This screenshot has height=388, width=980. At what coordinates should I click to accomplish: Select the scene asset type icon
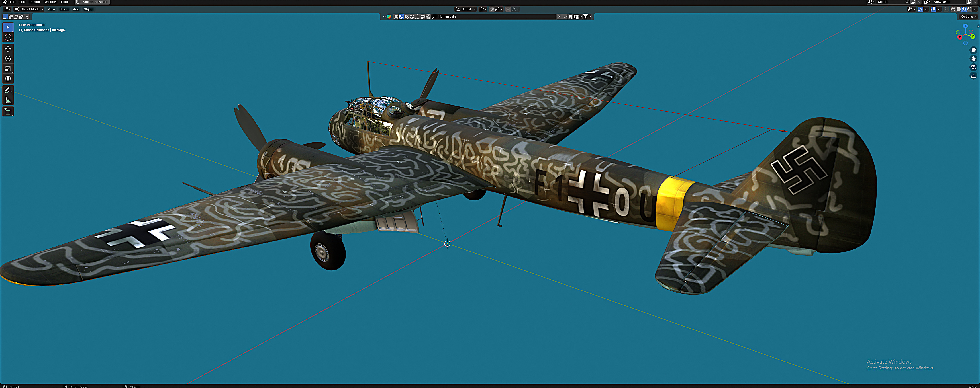coord(406,17)
